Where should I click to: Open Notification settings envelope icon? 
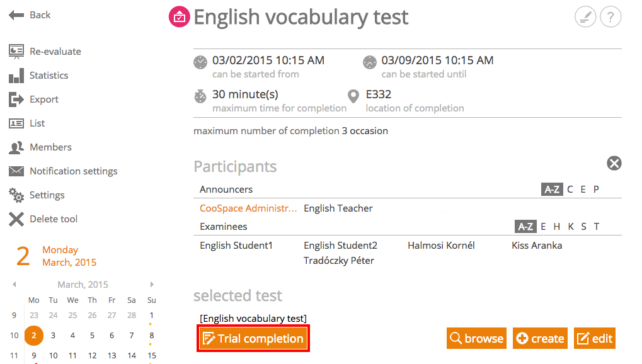click(x=16, y=171)
